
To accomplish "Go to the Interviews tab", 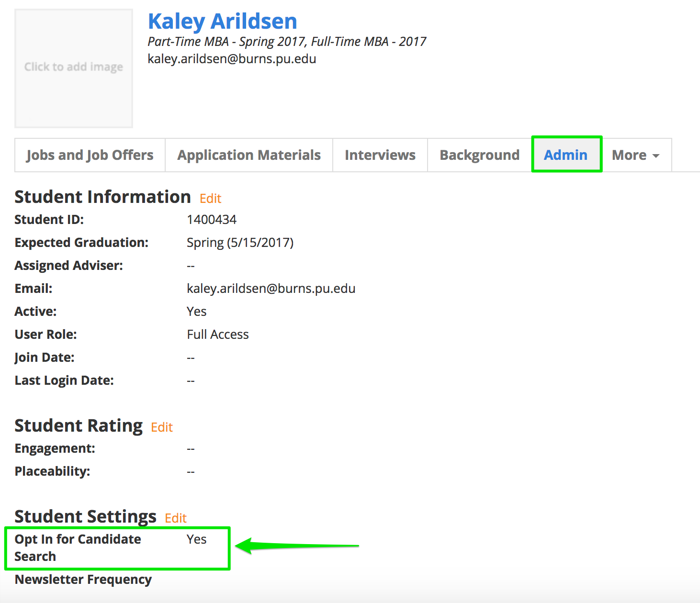I will [380, 155].
